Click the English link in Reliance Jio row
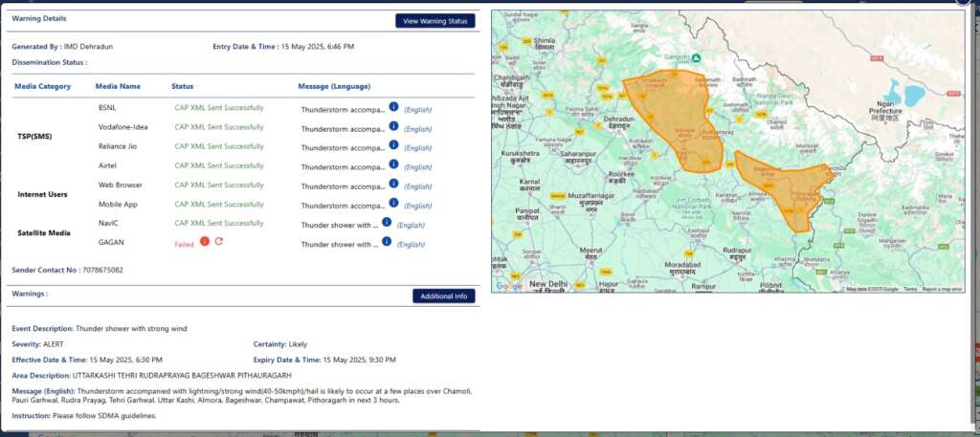The image size is (980, 437). coord(417,148)
